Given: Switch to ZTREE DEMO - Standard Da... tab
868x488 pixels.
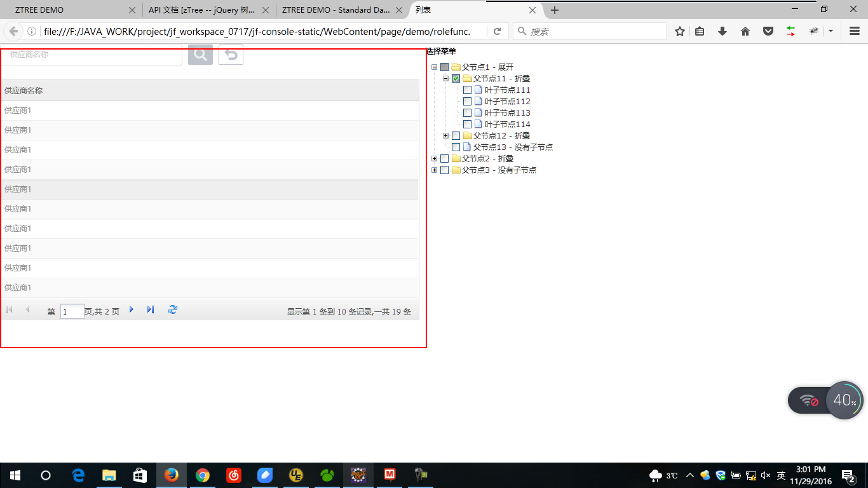Looking at the screenshot, I should [341, 10].
